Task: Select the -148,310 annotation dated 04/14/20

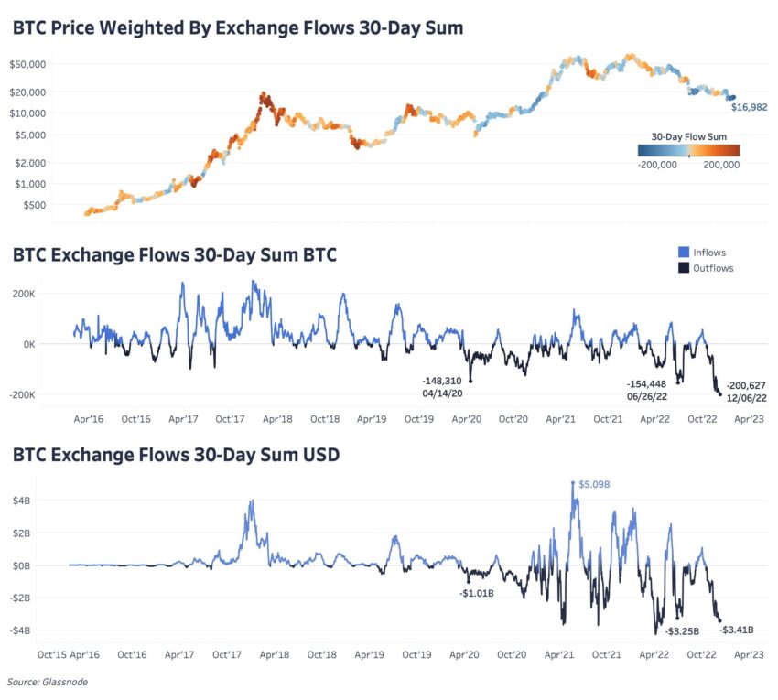Action: click(441, 386)
